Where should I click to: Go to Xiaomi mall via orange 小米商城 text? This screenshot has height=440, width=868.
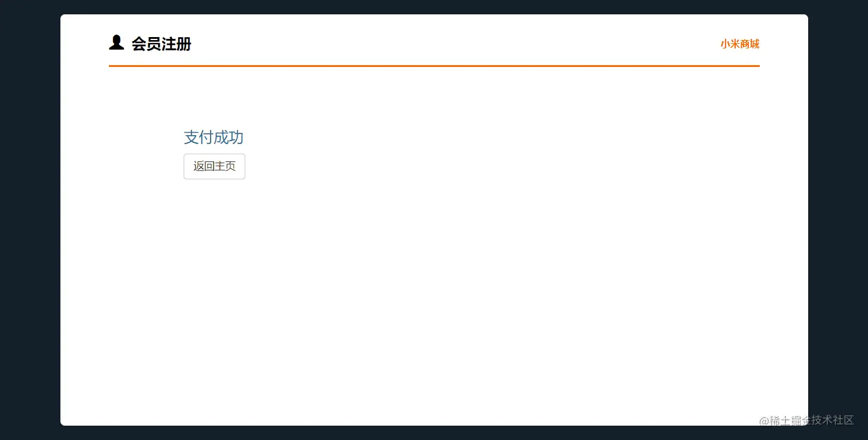(x=740, y=44)
